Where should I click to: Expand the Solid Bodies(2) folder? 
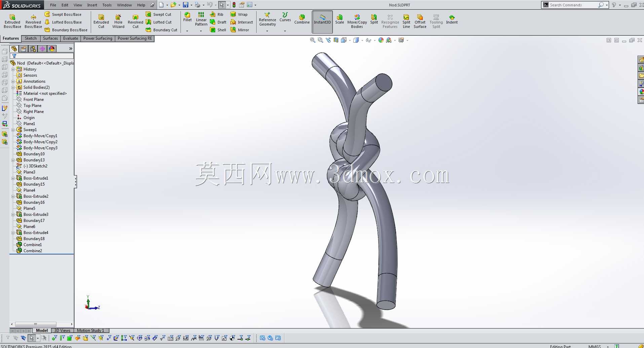(13, 87)
